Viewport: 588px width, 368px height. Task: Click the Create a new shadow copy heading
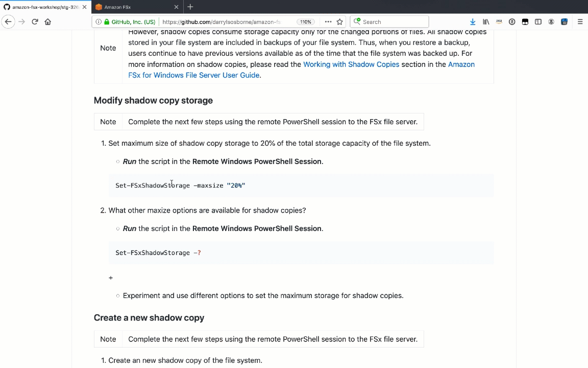pos(149,318)
